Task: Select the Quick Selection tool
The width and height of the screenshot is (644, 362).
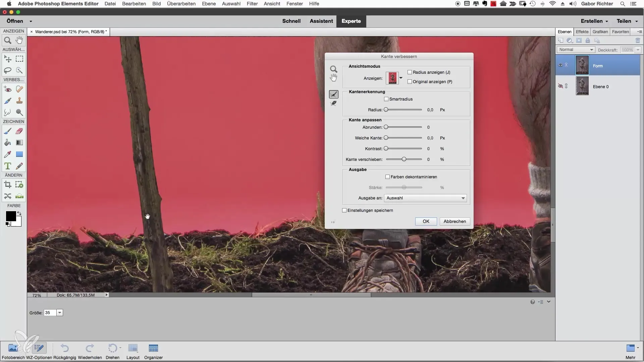Action: coord(19,70)
